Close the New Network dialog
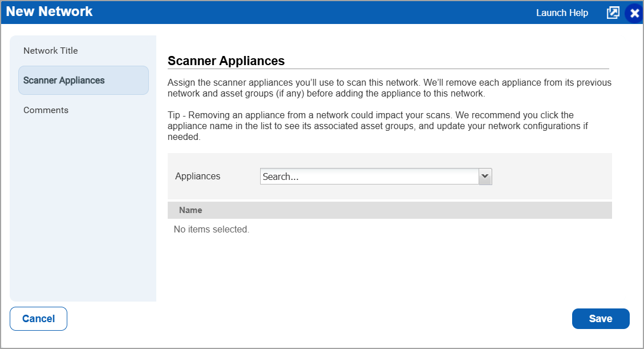This screenshot has height=349, width=644. coord(634,13)
